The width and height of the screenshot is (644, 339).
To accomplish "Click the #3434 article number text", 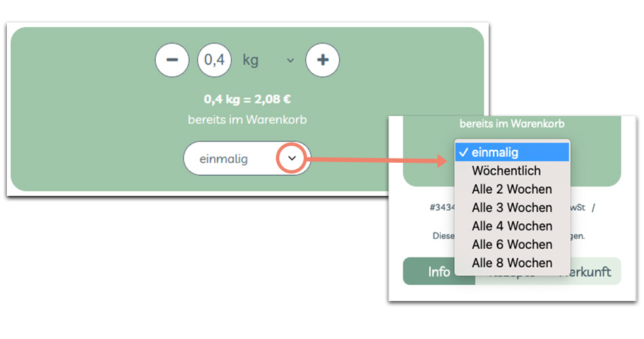I will point(441,207).
